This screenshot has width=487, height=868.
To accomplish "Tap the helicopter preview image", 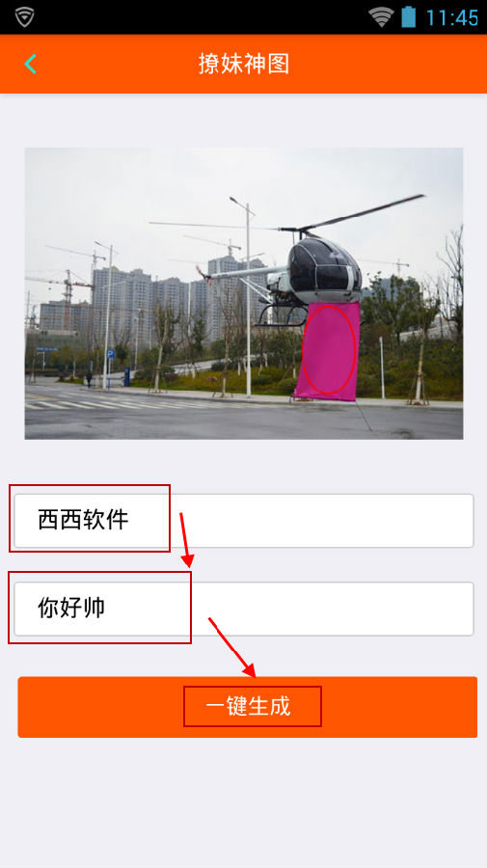I will 243,293.
